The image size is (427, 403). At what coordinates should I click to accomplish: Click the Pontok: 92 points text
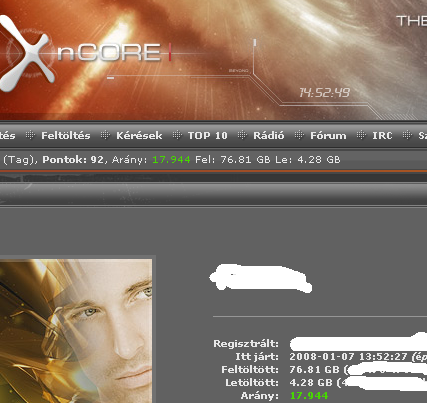[x=73, y=160]
